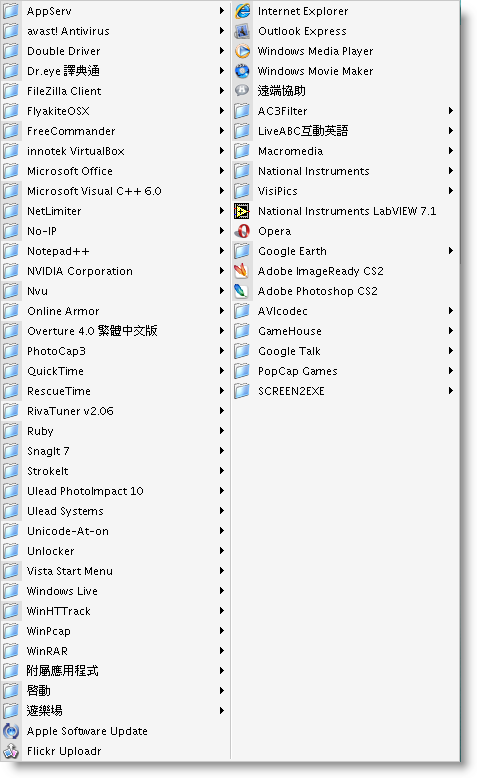Choose RivaTuner v2.06 from the list

click(x=115, y=411)
